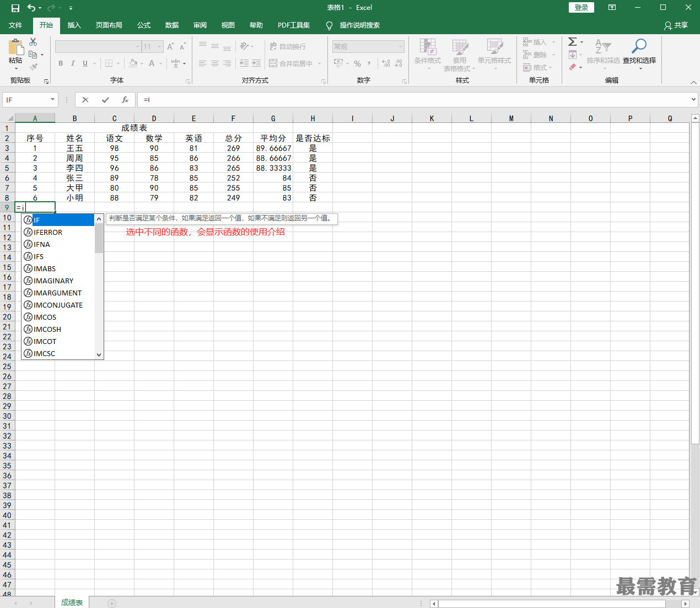Open the Name Box dropdown showing IF
700x608 pixels.
pyautogui.click(x=53, y=100)
